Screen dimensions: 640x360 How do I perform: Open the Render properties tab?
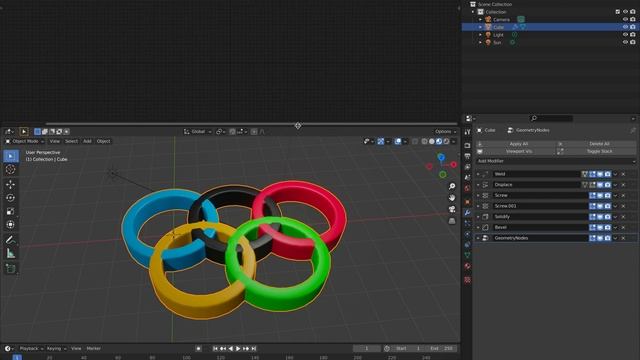(x=467, y=146)
